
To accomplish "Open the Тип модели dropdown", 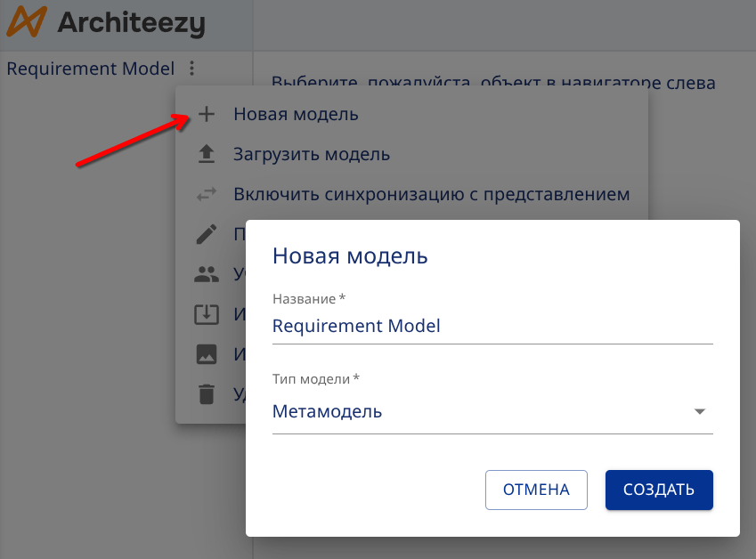I will click(492, 411).
